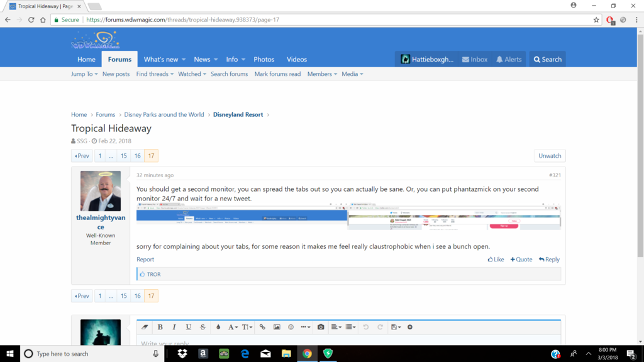Screen dimensions: 644x362
Task: Click the eraser remove-formatting icon
Action: click(x=145, y=327)
